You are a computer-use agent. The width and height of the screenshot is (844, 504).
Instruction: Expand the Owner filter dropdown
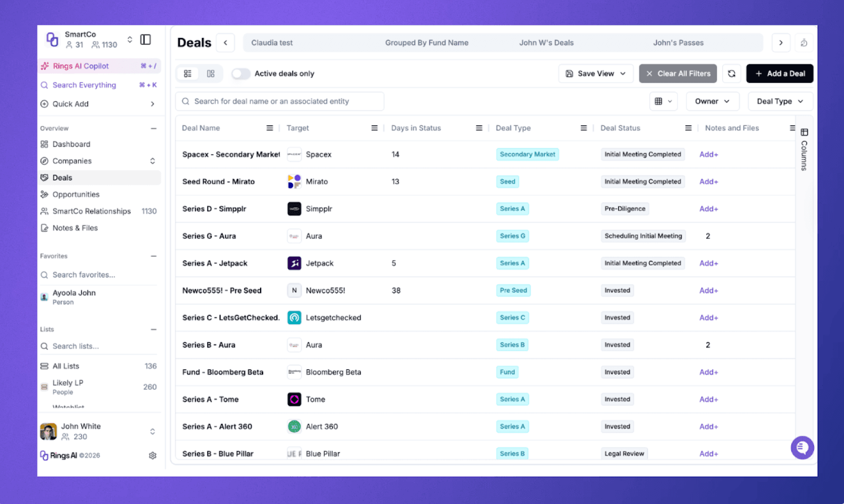tap(712, 101)
